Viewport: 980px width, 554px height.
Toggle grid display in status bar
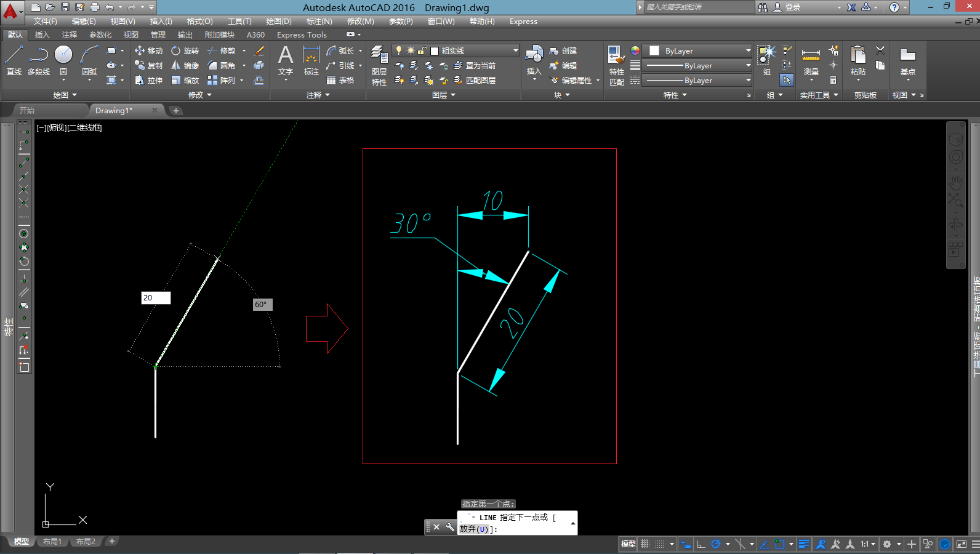645,544
